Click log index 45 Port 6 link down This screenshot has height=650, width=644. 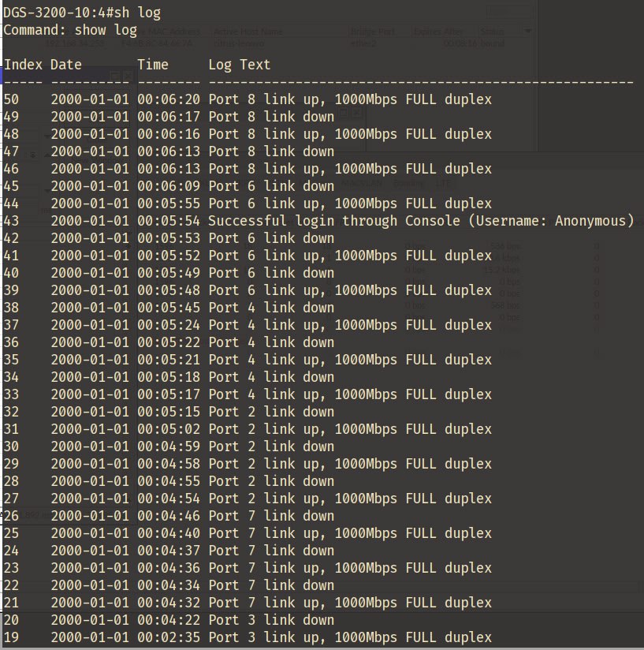point(169,186)
